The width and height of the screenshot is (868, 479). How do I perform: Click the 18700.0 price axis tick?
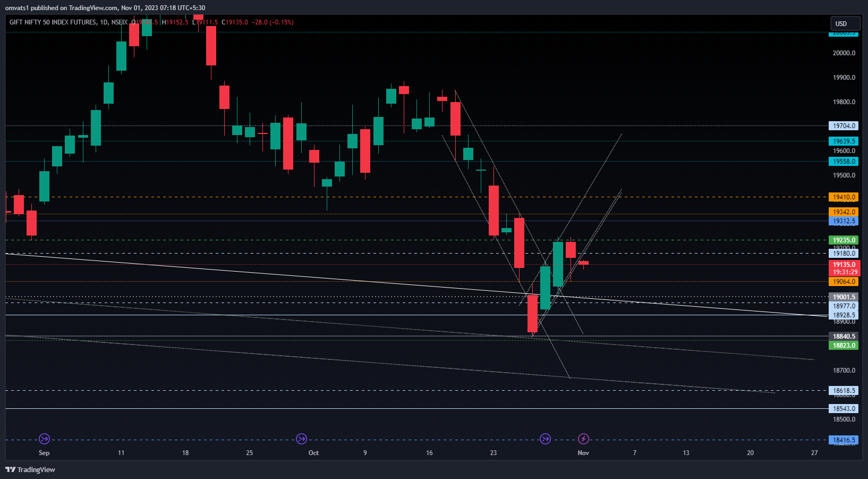[844, 371]
